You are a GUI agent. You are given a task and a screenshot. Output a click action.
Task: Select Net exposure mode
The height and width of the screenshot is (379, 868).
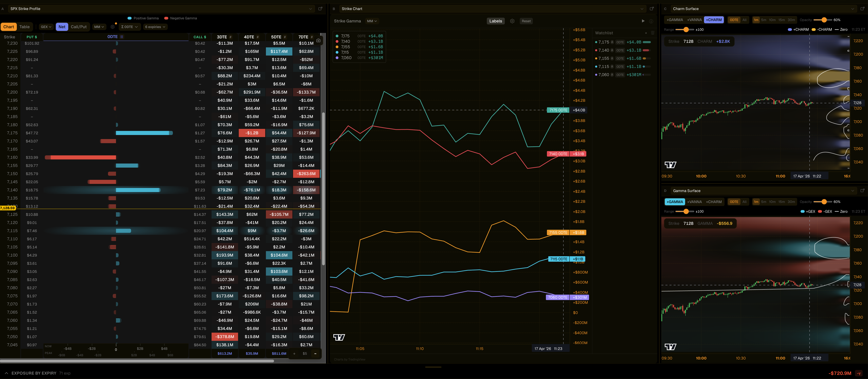pyautogui.click(x=62, y=27)
